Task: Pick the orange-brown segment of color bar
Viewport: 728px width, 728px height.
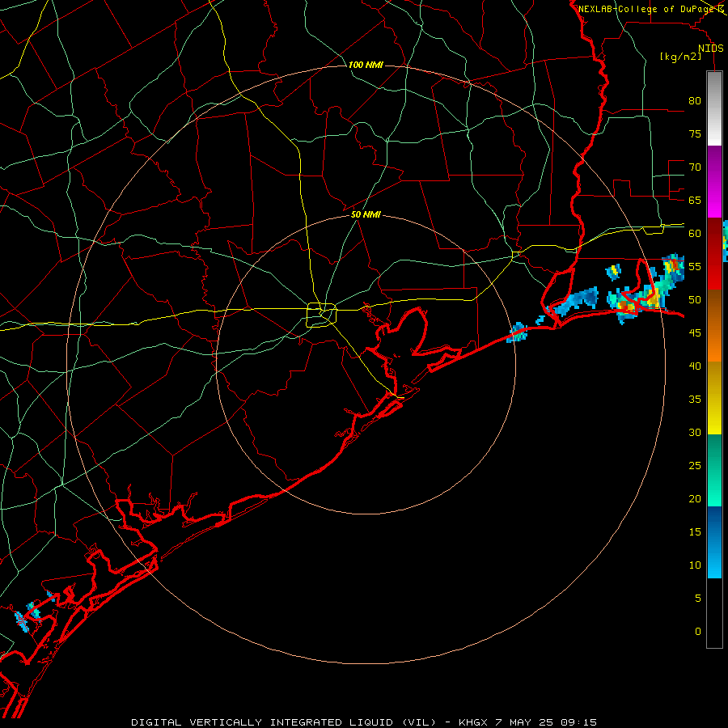Action: click(x=714, y=326)
